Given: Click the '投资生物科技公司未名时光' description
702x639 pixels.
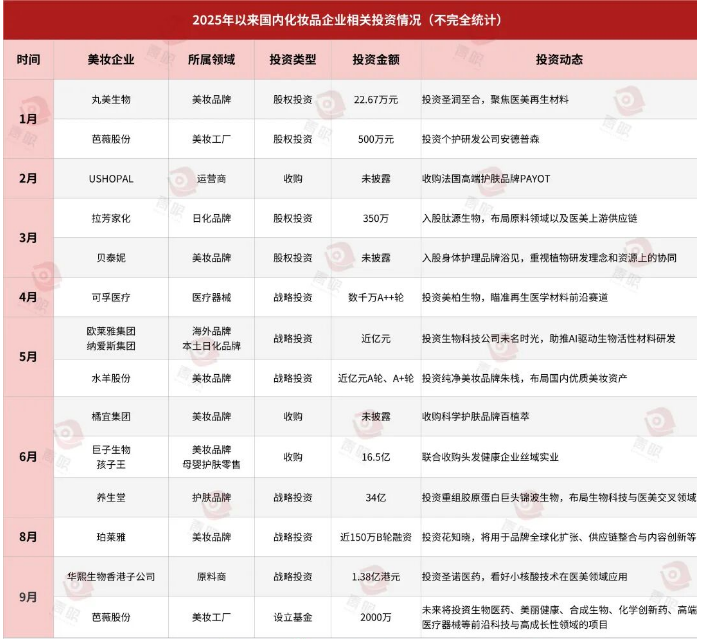Looking at the screenshot, I should pos(548,339).
